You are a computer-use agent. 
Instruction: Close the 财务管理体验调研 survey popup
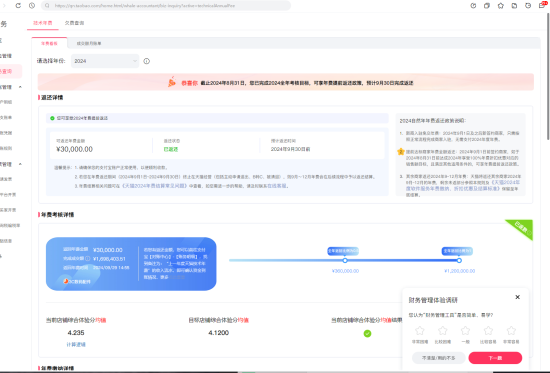point(517,297)
